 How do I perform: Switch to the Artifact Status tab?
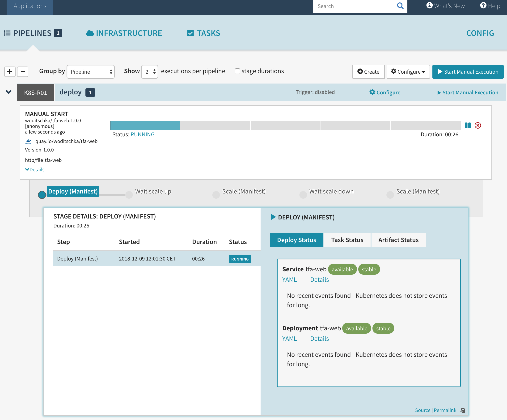pos(398,240)
